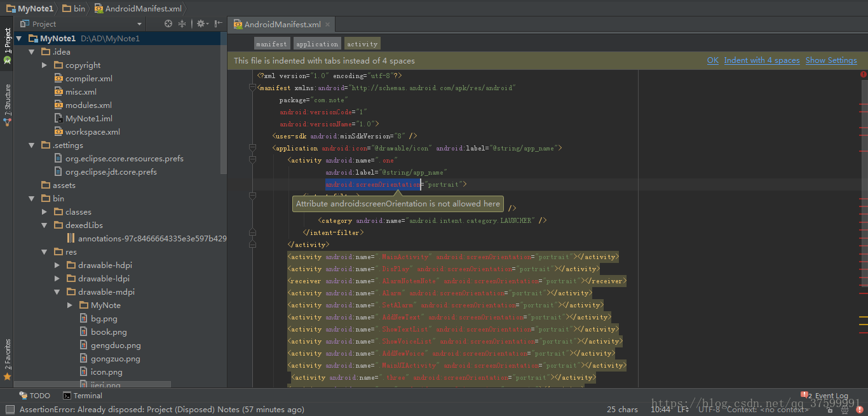This screenshot has height=416, width=868.
Task: Switch to the AndroidManifest.xml editor tab
Action: coord(282,25)
